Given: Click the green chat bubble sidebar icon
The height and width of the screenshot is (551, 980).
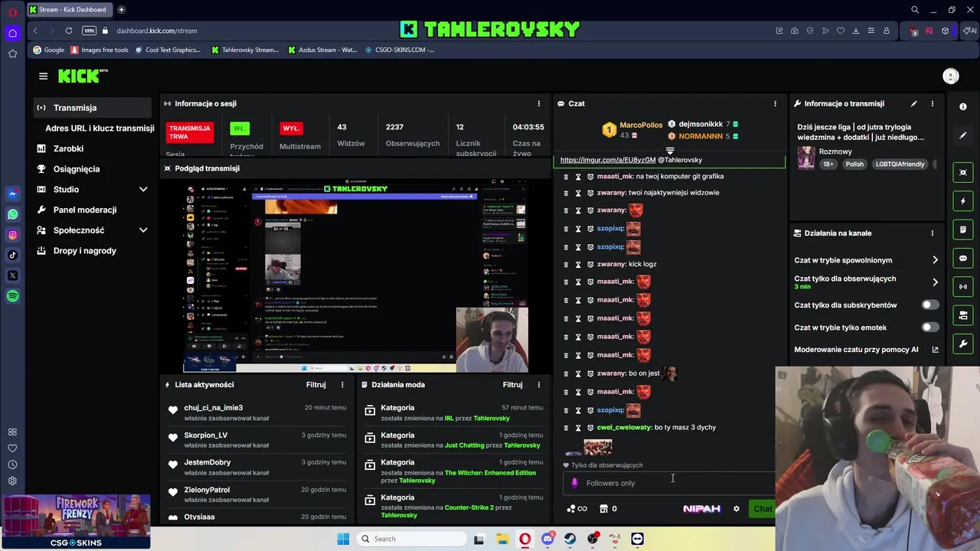Looking at the screenshot, I should click(x=963, y=259).
